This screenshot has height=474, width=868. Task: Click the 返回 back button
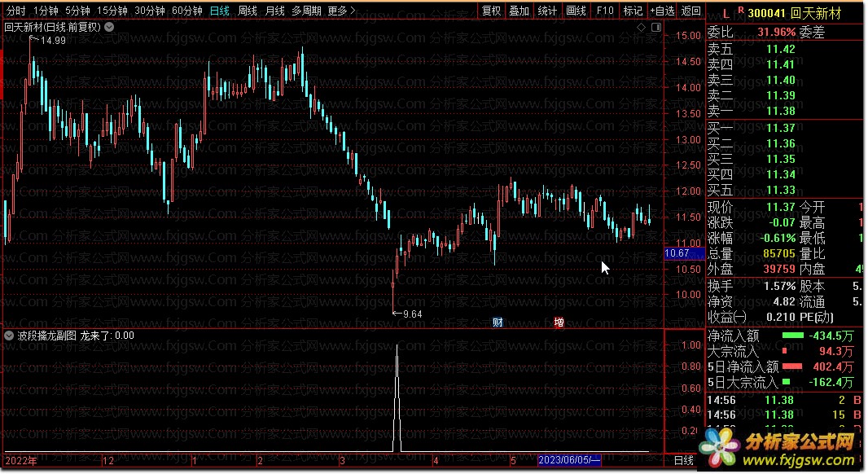coord(690,11)
